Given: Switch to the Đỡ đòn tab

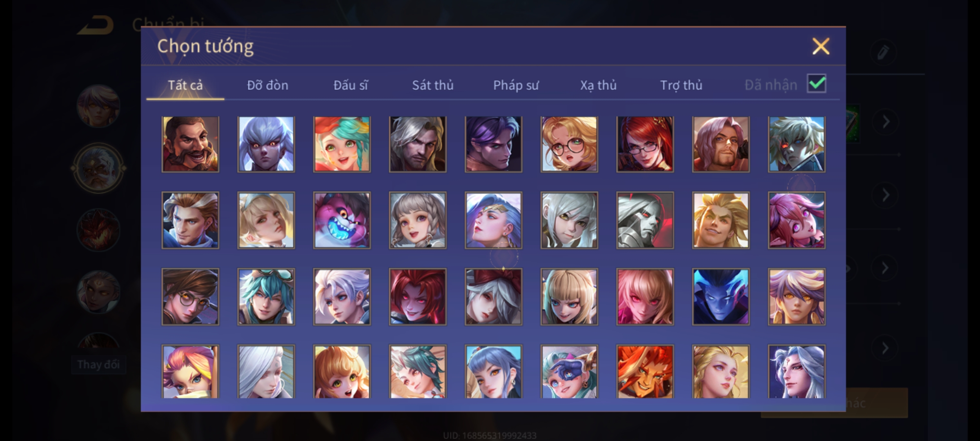Looking at the screenshot, I should 267,85.
